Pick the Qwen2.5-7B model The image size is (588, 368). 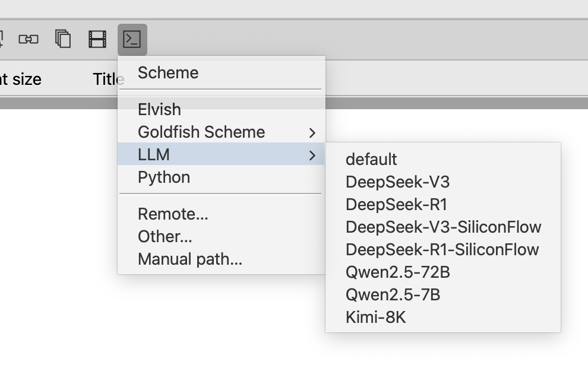pos(393,295)
